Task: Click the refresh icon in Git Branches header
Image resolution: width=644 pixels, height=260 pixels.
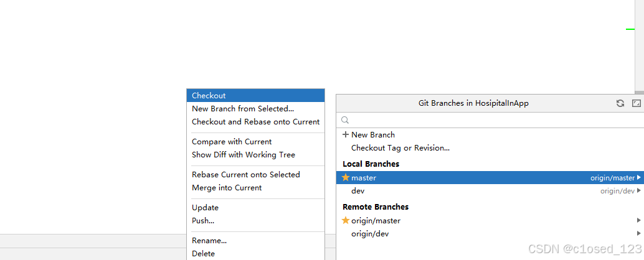Action: click(620, 103)
